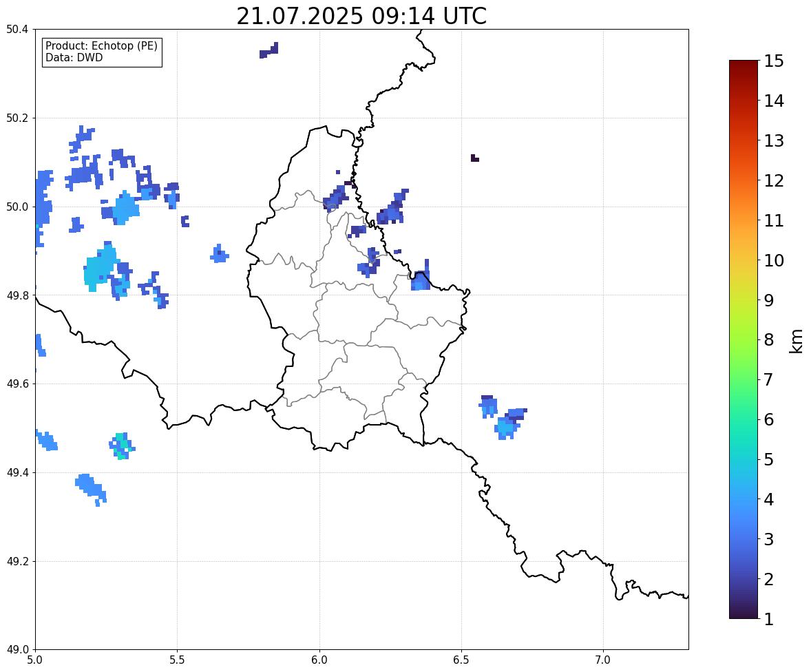Click colorbar tick label 10

pos(774,260)
